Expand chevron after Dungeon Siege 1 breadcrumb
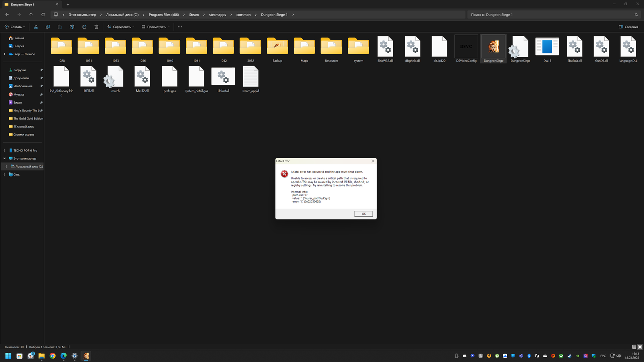Screen dimensions: 644x362 pos(293,15)
